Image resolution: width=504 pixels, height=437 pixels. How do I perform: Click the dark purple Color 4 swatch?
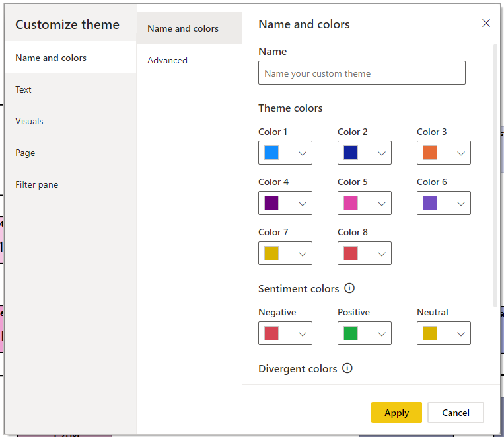271,203
